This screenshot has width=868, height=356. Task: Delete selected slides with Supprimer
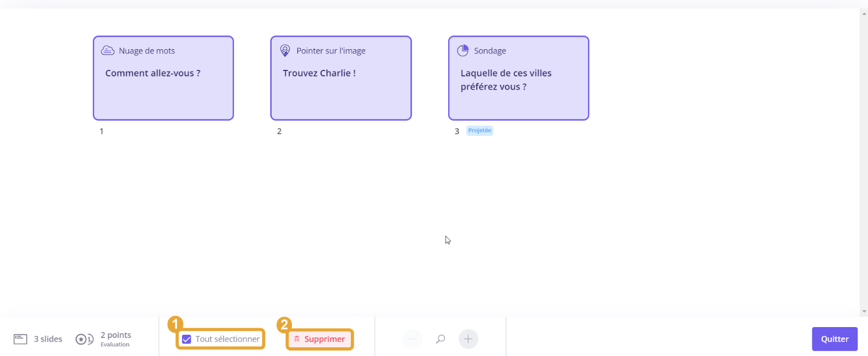tap(320, 339)
